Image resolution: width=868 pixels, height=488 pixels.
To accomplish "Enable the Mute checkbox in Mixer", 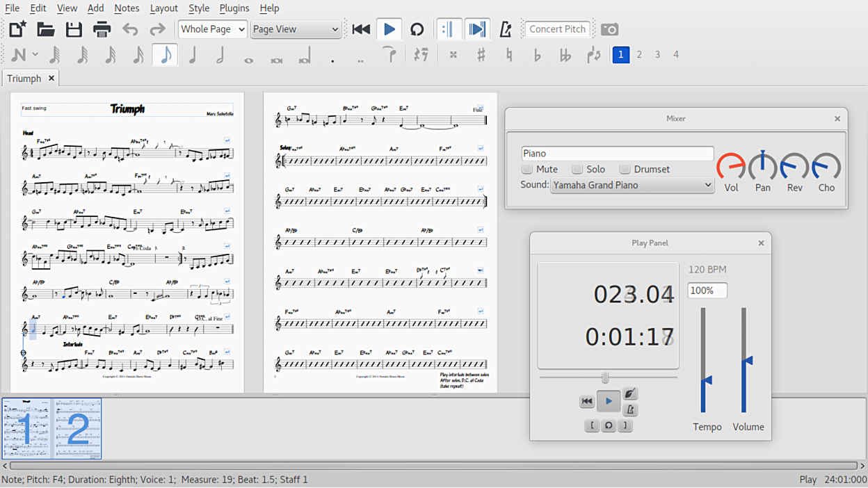I will pyautogui.click(x=528, y=169).
